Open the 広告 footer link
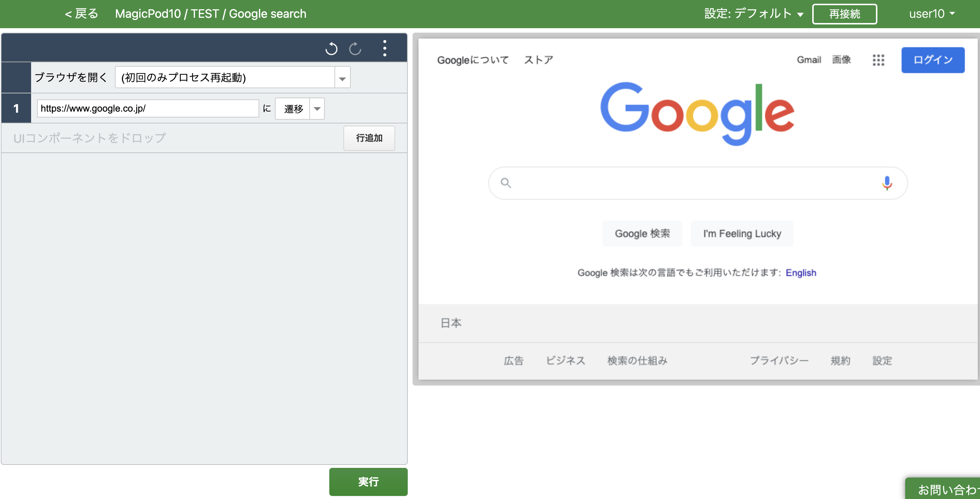 (x=513, y=360)
